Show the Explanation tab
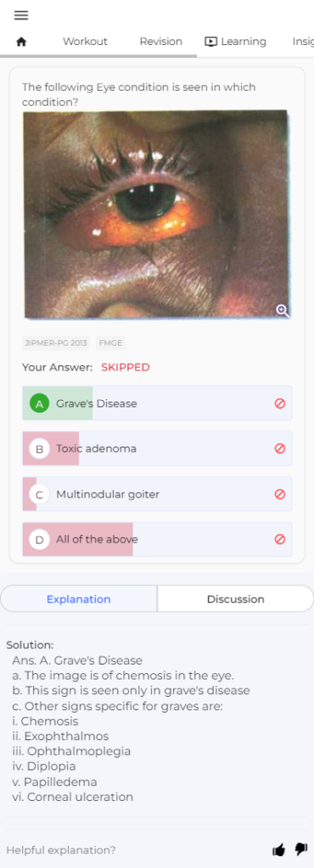314x868 pixels. point(79,599)
